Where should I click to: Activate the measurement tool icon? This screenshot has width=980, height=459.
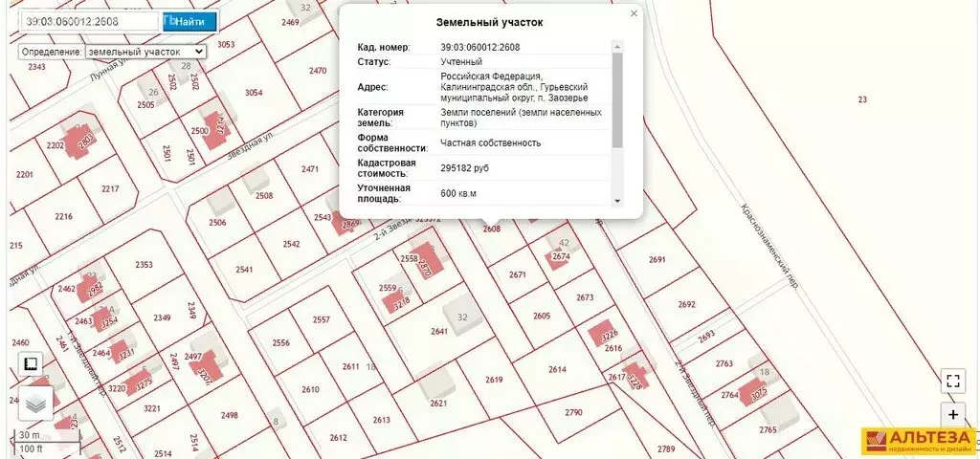coord(30,363)
